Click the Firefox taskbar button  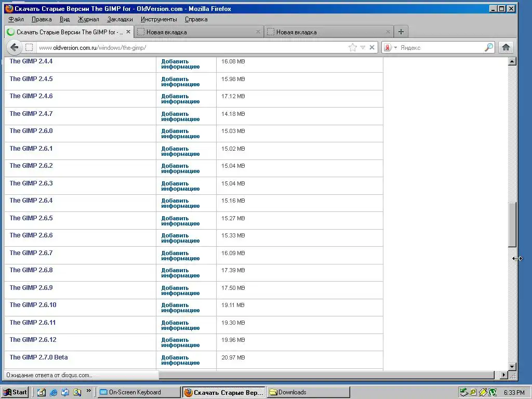pos(224,392)
